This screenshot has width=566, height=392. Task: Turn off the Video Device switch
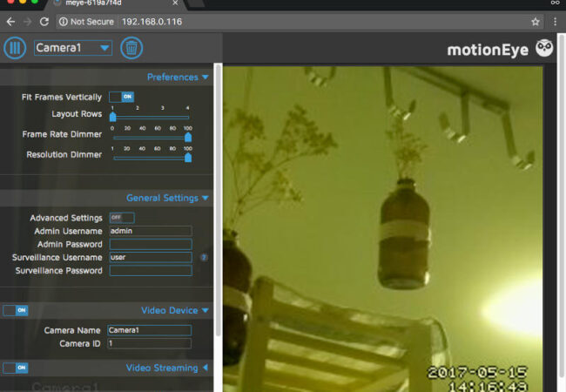[x=15, y=310]
